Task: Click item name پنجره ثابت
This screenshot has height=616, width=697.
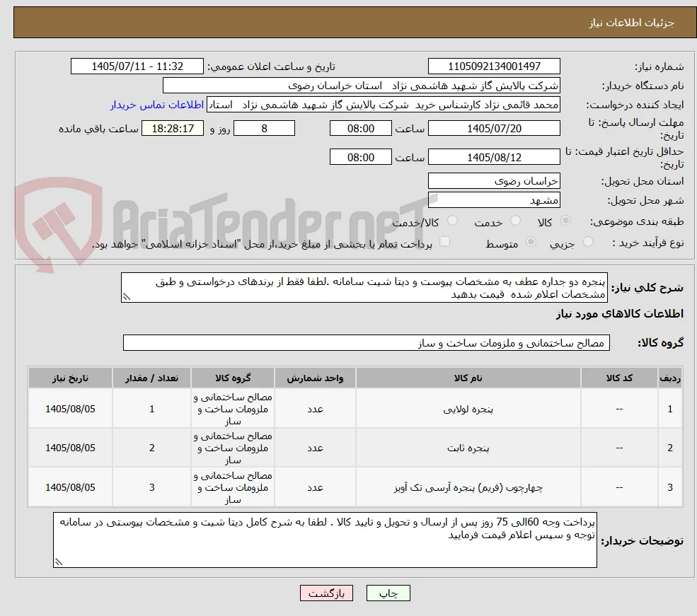Action: pyautogui.click(x=468, y=448)
